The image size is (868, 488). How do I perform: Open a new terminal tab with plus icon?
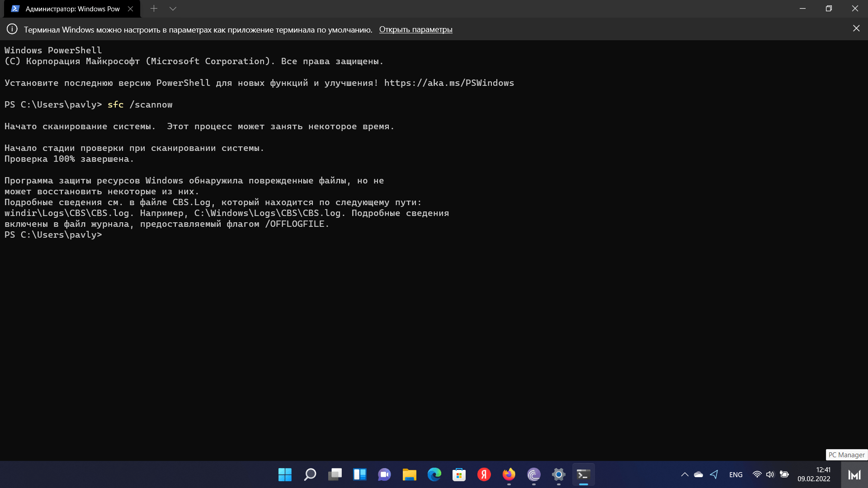(154, 9)
